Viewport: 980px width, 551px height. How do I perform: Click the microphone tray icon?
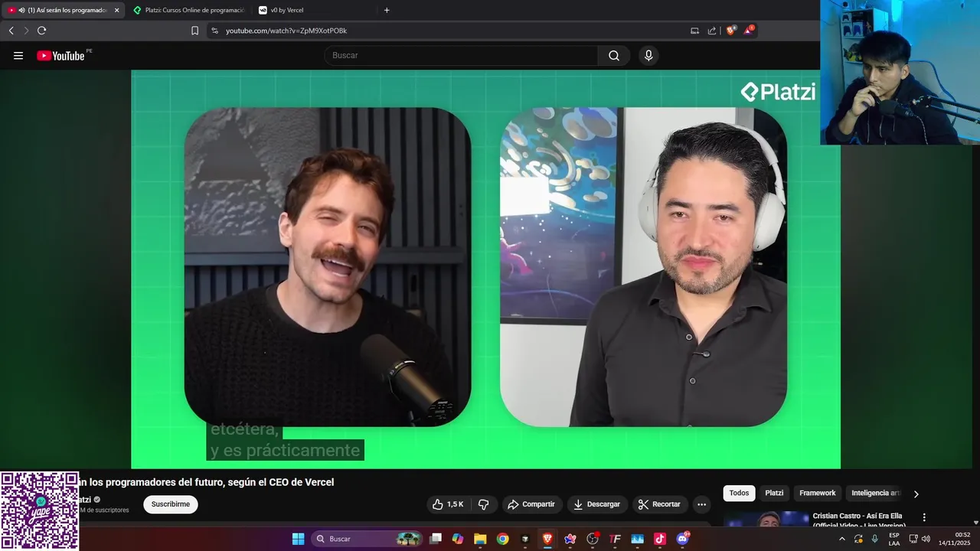[875, 539]
